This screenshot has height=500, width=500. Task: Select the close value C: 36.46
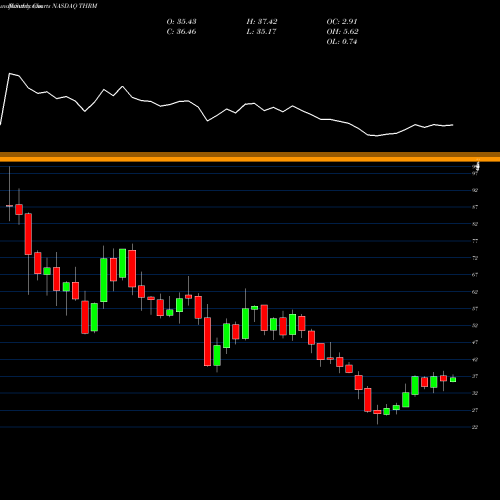[181, 32]
